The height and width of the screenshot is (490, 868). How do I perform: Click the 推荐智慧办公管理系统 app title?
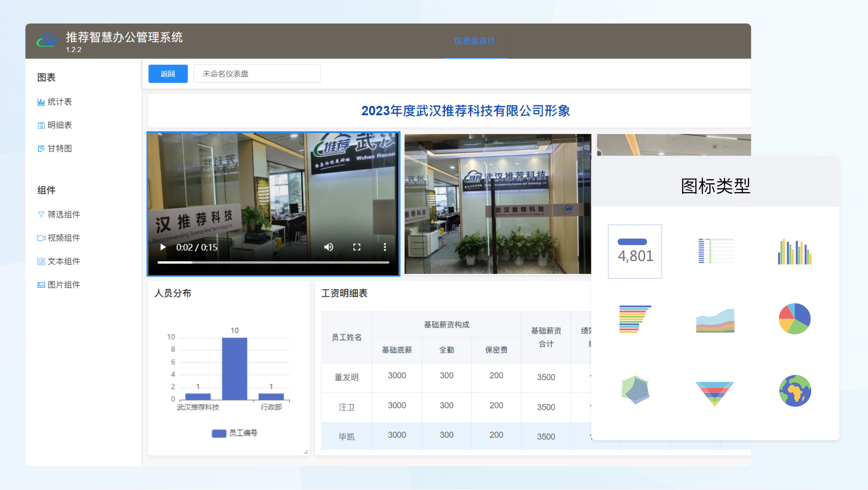(x=124, y=38)
